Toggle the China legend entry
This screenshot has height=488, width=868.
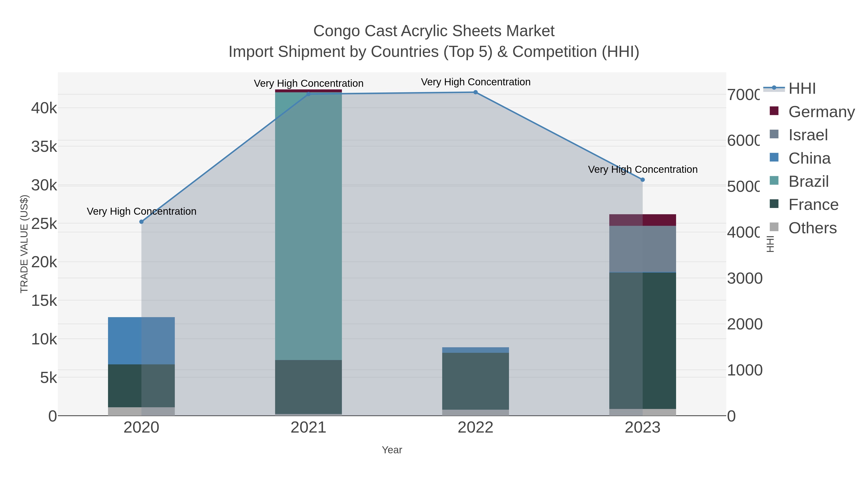(800, 158)
